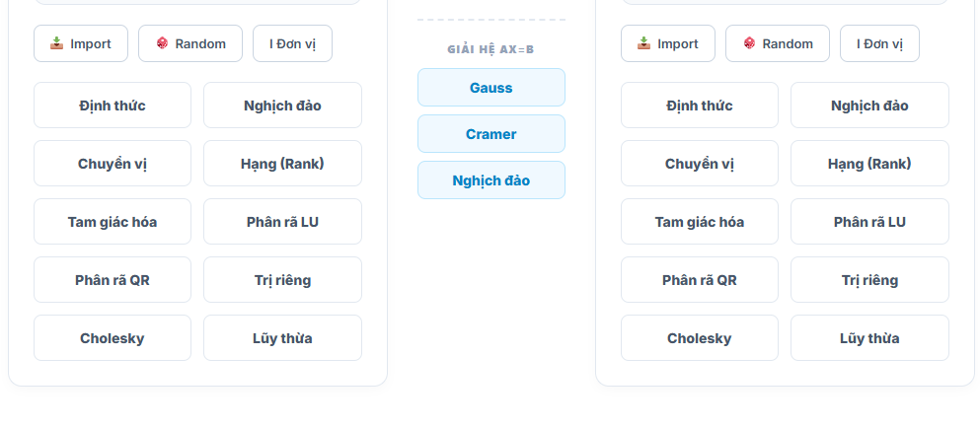Image resolution: width=980 pixels, height=428 pixels.
Task: Solve the system using Gauss
Action: pyautogui.click(x=491, y=88)
